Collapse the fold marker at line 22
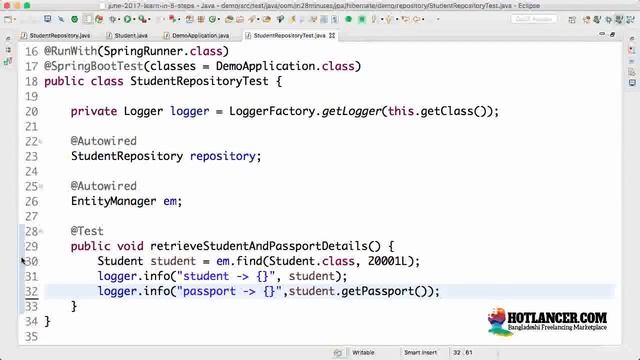This screenshot has width=640, height=360. coord(41,142)
